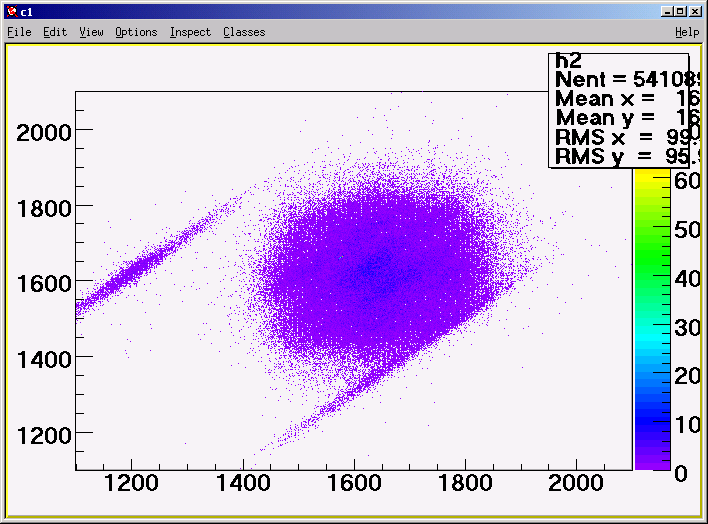
Task: Click y-axis label 1800
Action: [44, 209]
